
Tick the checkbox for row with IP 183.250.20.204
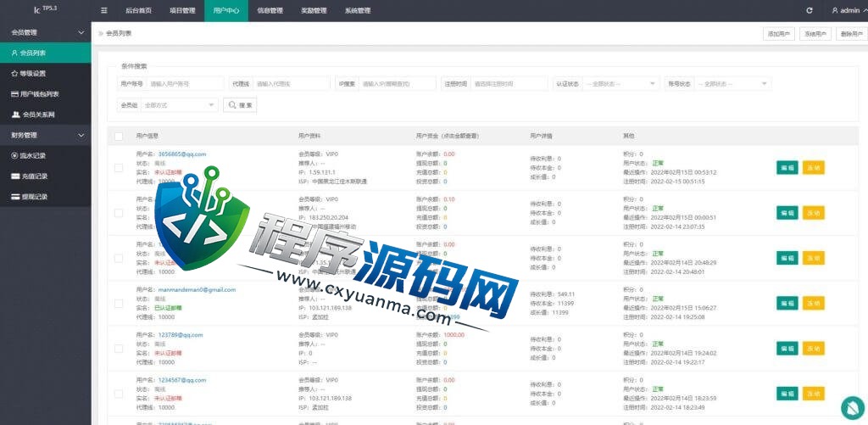click(x=119, y=213)
